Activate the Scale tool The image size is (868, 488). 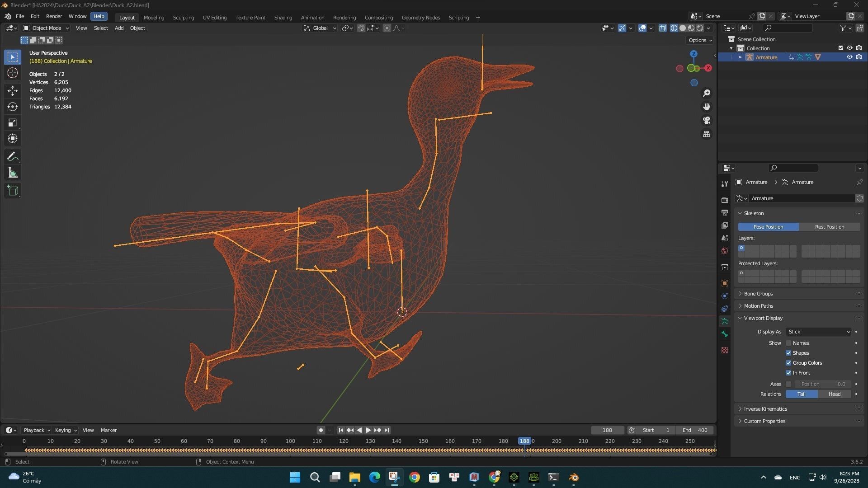tap(13, 122)
